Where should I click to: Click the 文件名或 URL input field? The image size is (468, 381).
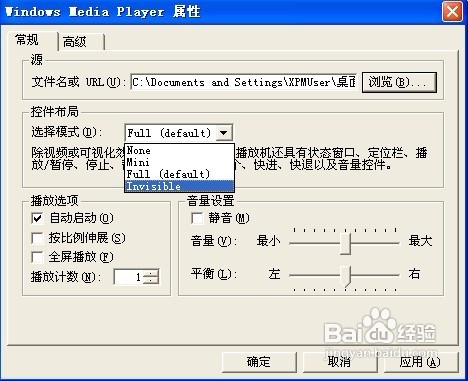pyautogui.click(x=244, y=82)
